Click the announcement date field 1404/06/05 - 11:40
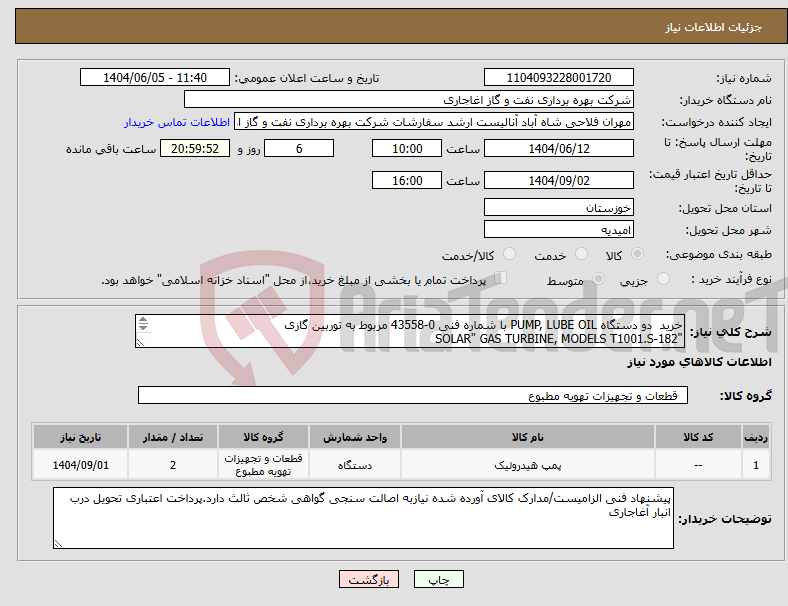The width and height of the screenshot is (788, 606). coord(155,77)
